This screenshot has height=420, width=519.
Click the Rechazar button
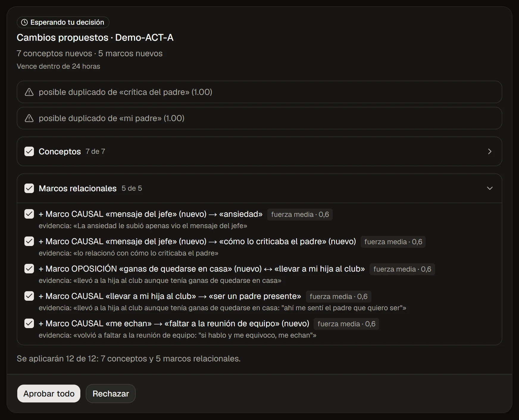pos(111,394)
